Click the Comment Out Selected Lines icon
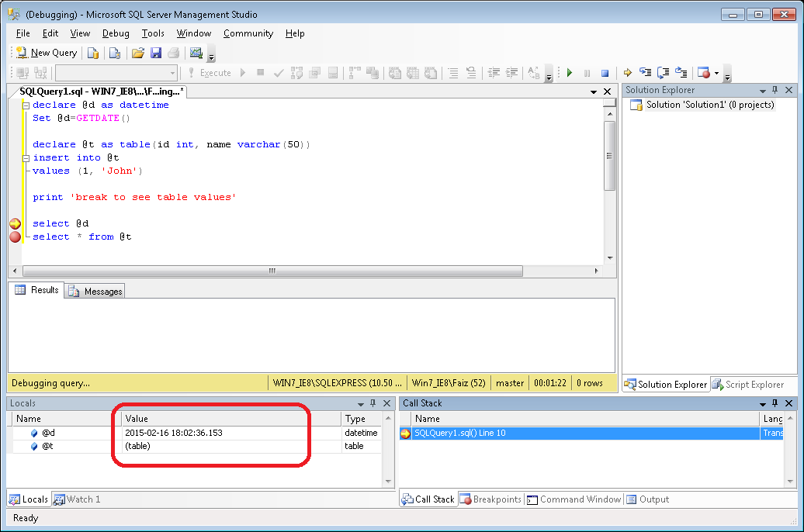 pos(453,73)
